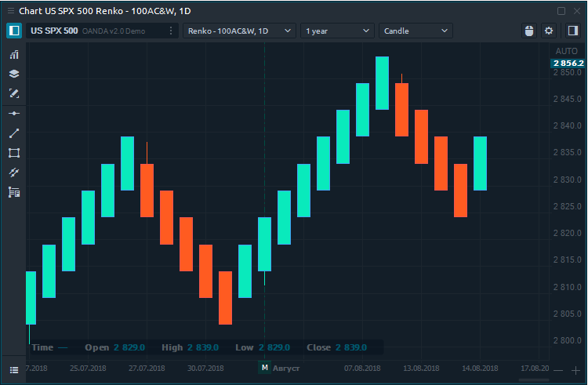This screenshot has width=588, height=385.
Task: Click the US SPX 500 symbol field
Action: [53, 31]
